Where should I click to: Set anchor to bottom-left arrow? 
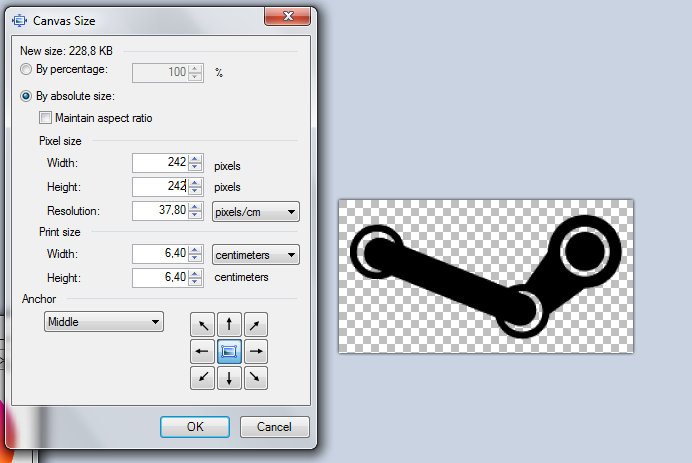203,378
